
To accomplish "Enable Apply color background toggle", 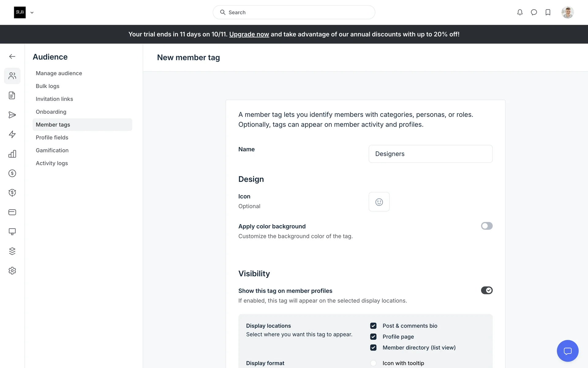I will [486, 226].
